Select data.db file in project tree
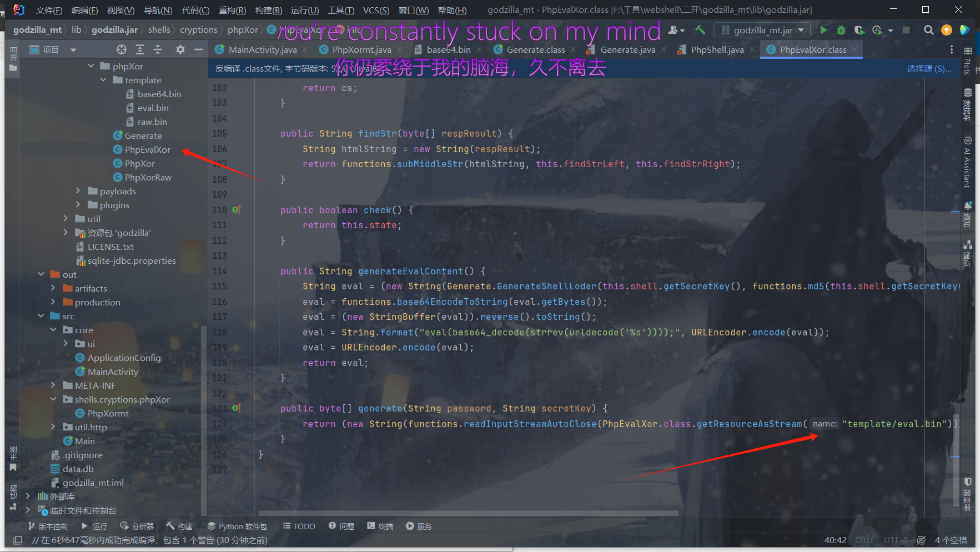The image size is (980, 552). tap(78, 469)
